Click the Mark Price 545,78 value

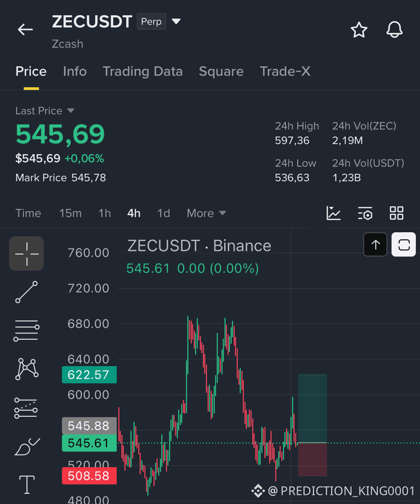(x=88, y=178)
